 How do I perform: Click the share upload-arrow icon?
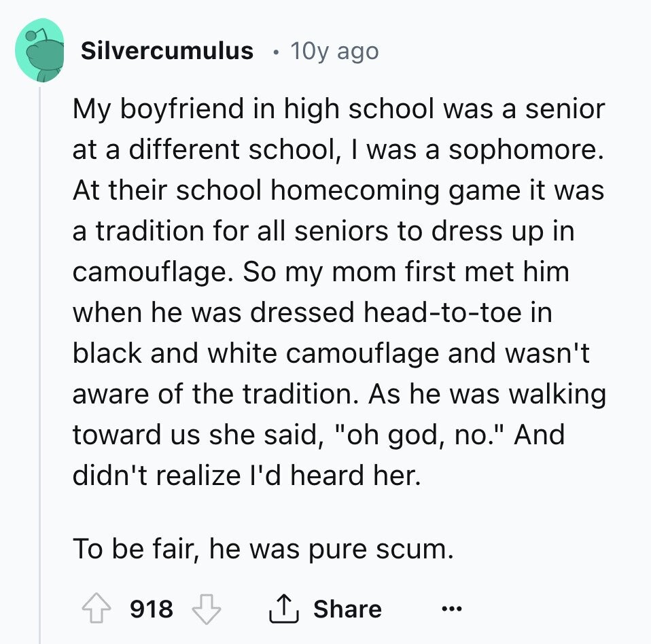(284, 609)
